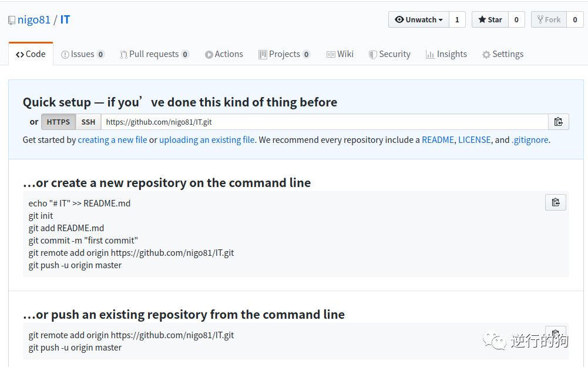Click the Projects board icon

tap(263, 55)
